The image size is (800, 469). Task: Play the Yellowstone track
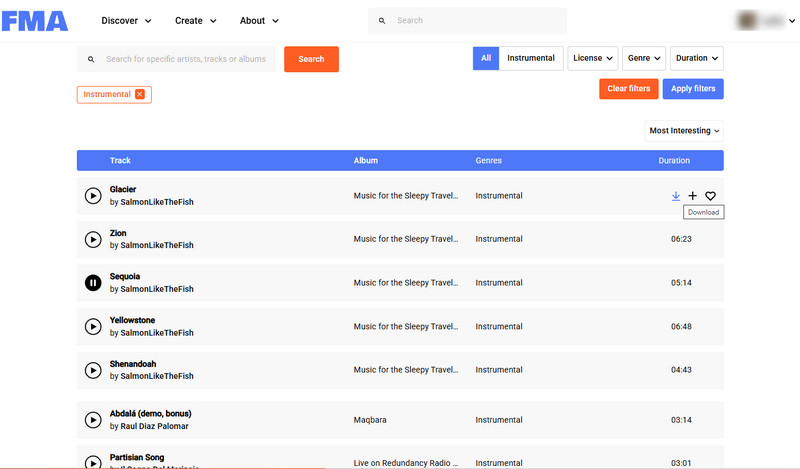click(93, 327)
